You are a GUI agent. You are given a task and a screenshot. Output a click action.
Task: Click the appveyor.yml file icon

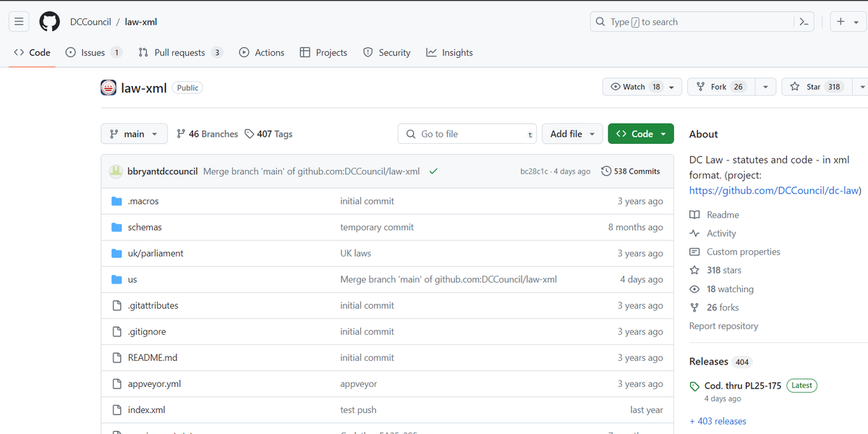coord(116,383)
